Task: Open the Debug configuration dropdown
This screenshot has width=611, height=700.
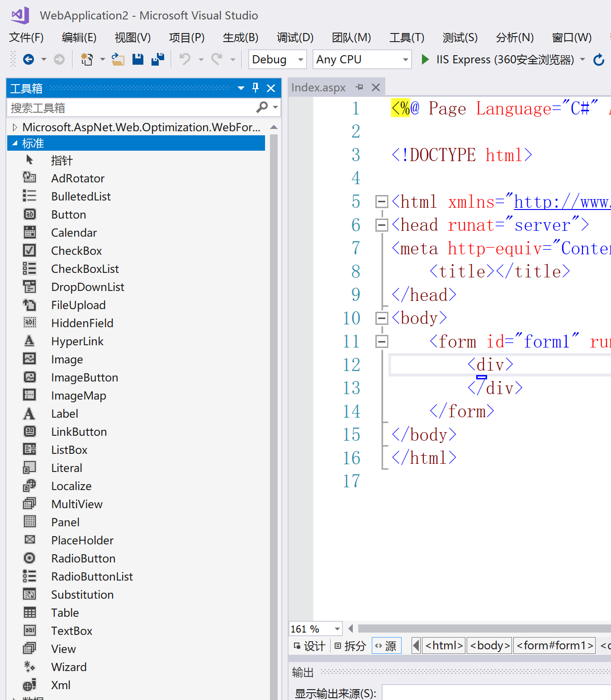Action: point(277,59)
